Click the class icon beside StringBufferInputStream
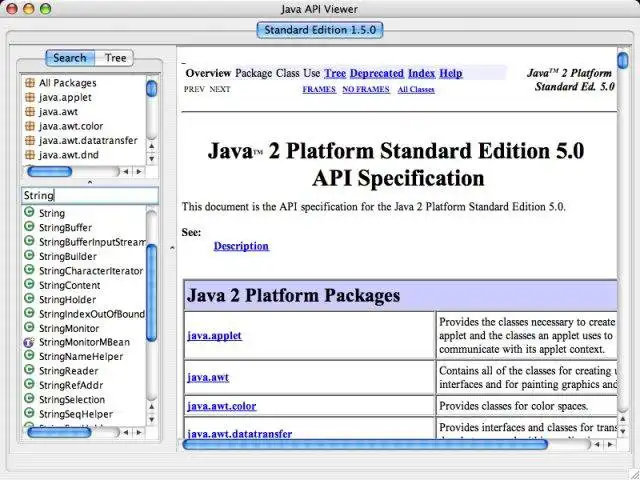The width and height of the screenshot is (640, 480). click(x=29, y=241)
